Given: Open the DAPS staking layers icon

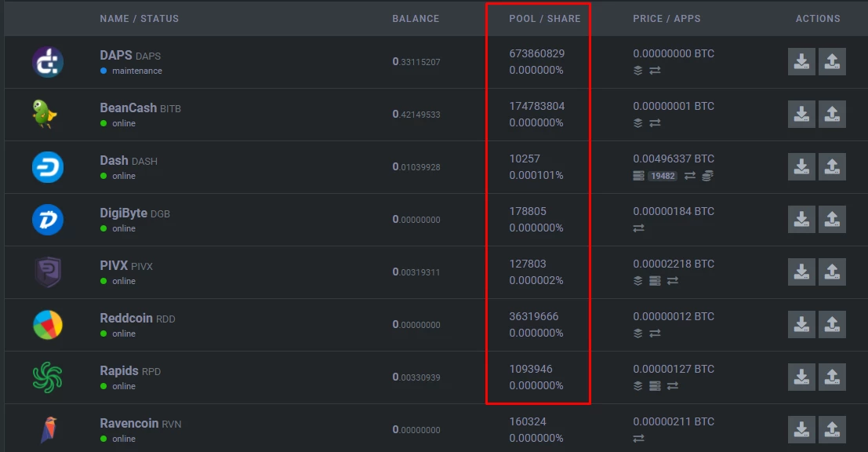Looking at the screenshot, I should (x=638, y=71).
